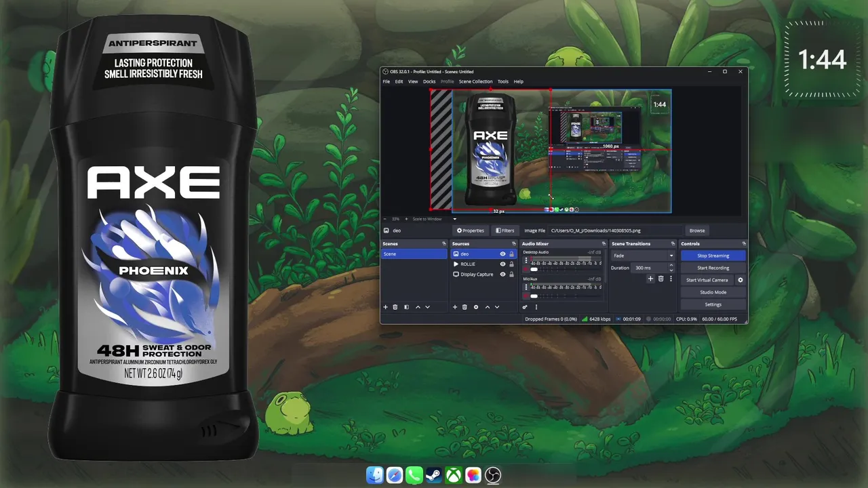Open Steam from the dock
Screen dimensions: 868x488
[x=434, y=476]
